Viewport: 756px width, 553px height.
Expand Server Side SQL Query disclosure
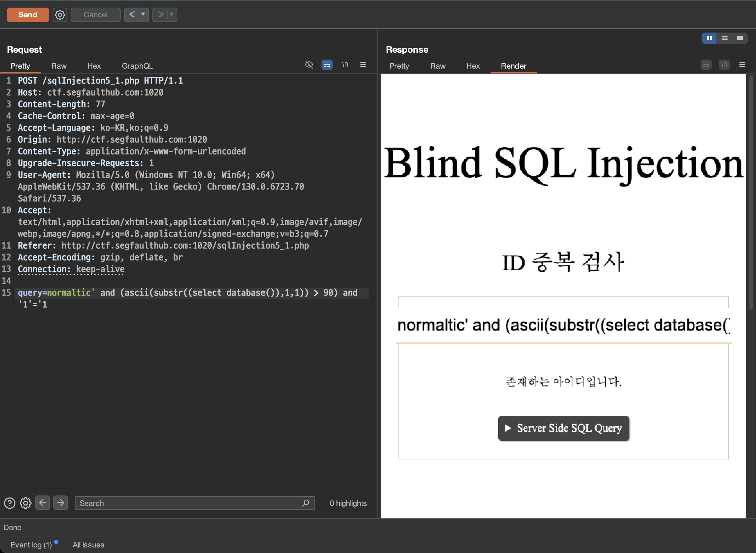(x=563, y=428)
